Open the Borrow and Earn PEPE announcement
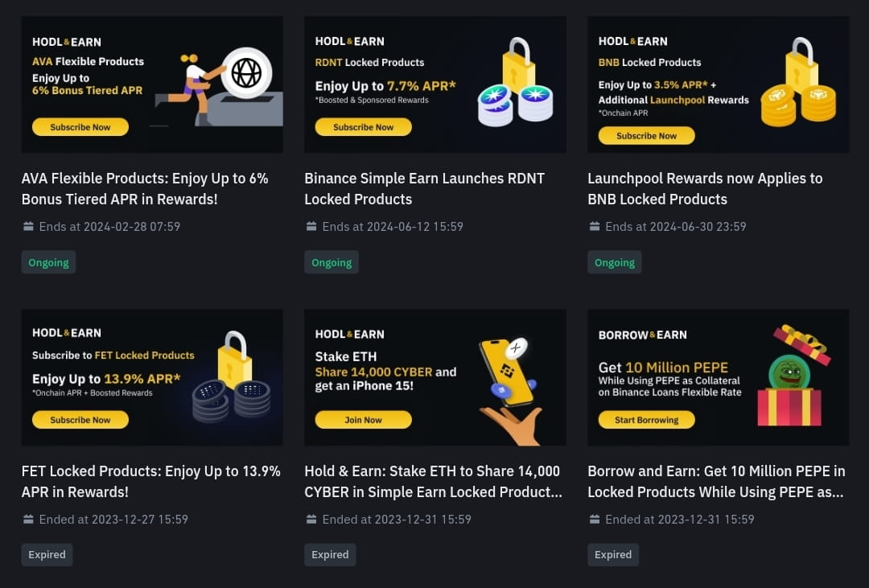Image resolution: width=869 pixels, height=588 pixels. click(x=716, y=481)
